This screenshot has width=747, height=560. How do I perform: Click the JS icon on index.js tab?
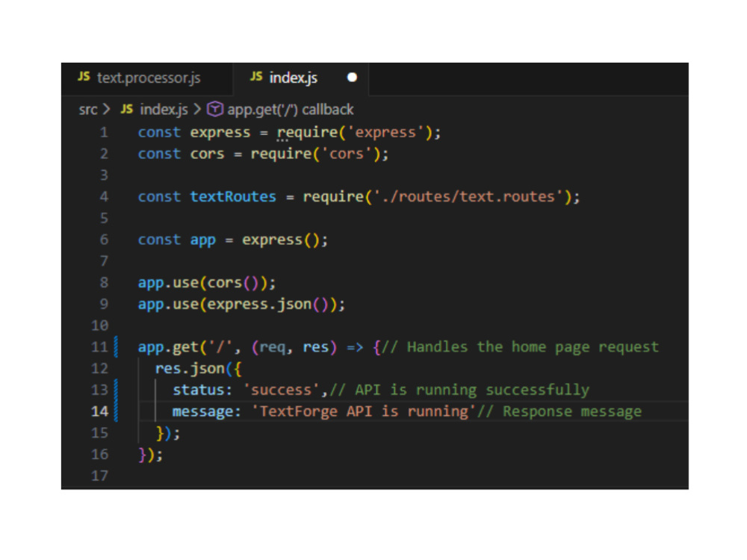click(256, 76)
